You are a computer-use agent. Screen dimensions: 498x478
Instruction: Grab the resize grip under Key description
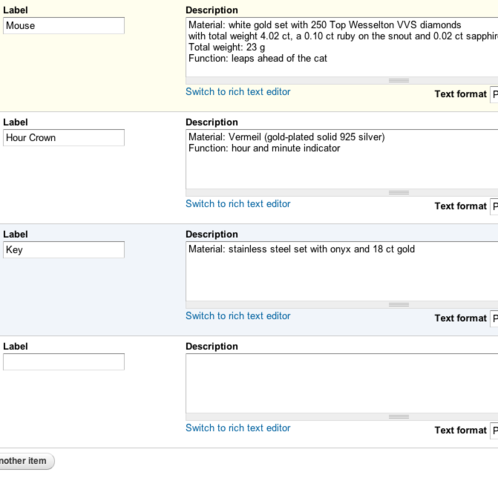[399, 304]
